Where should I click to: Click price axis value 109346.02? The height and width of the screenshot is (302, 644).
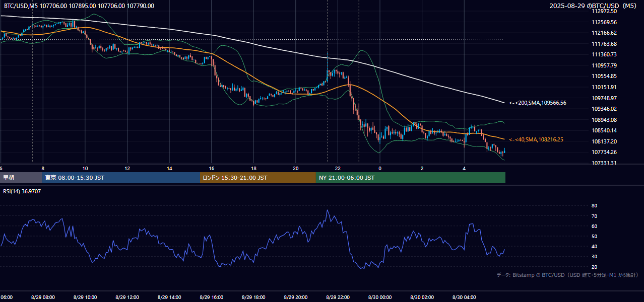click(x=604, y=109)
